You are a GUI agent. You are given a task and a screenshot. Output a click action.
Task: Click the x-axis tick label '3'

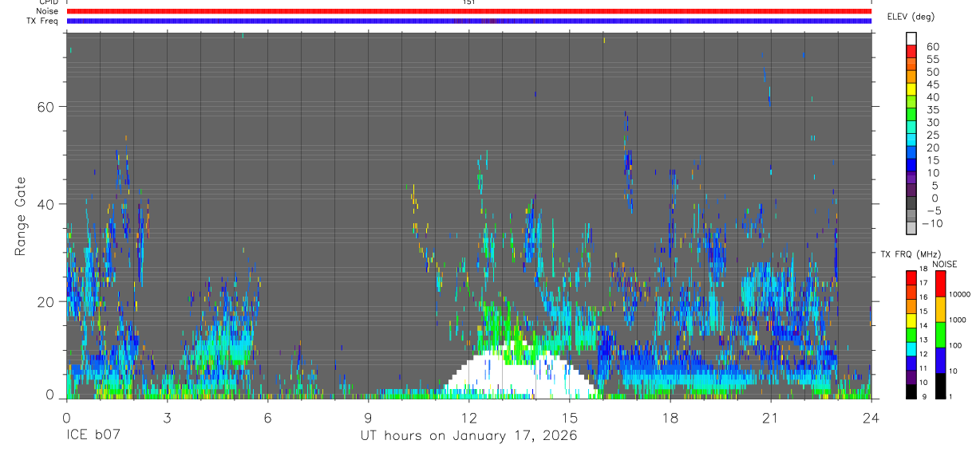(167, 418)
